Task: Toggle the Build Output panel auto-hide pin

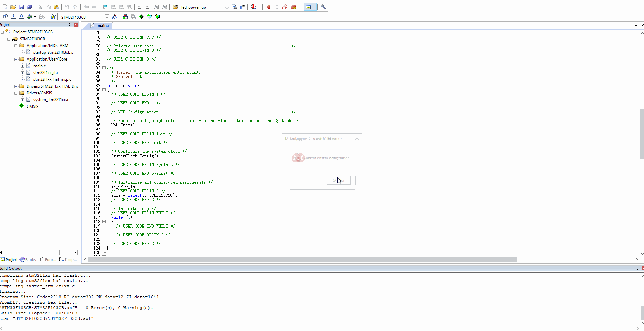Action: [x=637, y=268]
